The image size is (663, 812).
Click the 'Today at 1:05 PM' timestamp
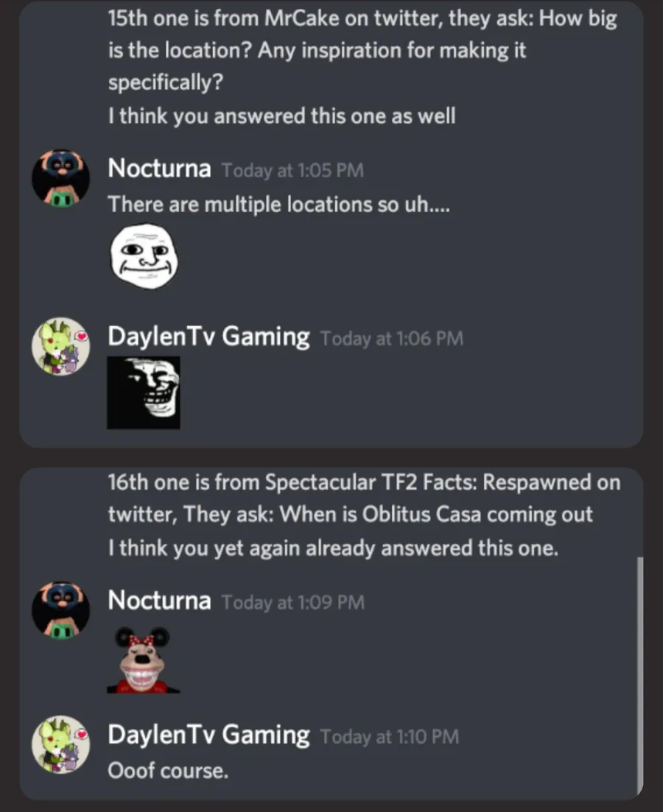click(293, 170)
